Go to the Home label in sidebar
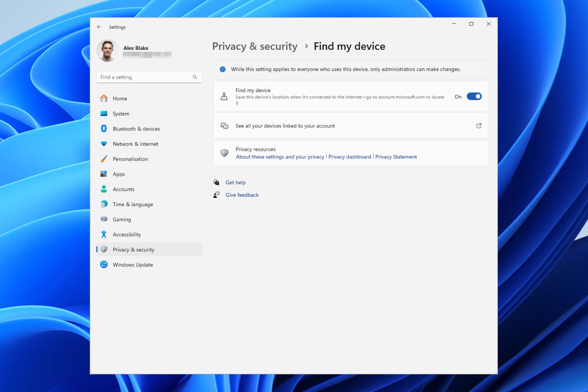Viewport: 588px width, 392px height. pos(120,99)
